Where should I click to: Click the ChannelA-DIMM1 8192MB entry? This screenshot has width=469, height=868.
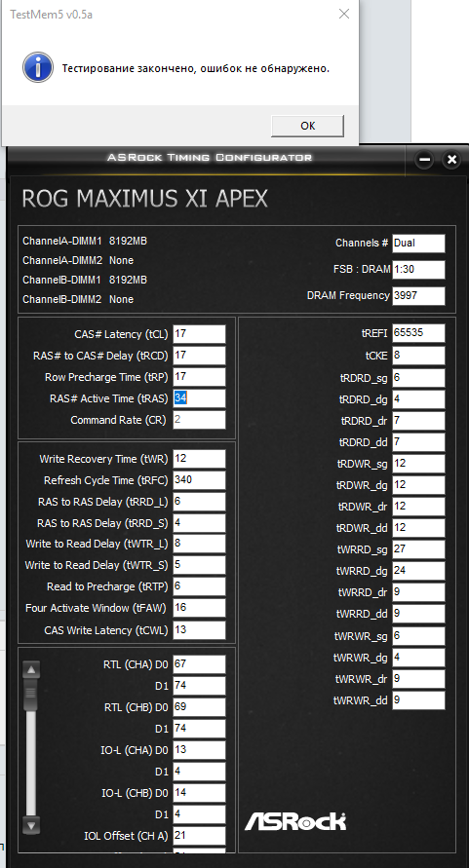(85, 241)
